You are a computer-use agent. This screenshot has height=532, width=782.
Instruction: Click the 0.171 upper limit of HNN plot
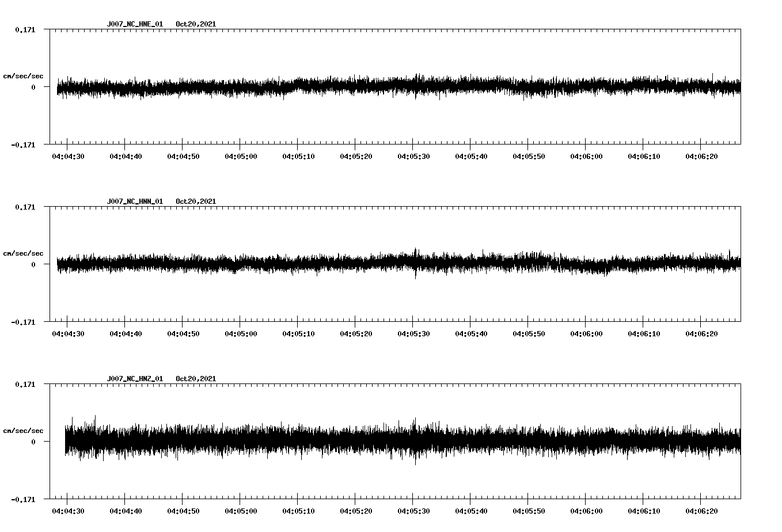(x=25, y=207)
